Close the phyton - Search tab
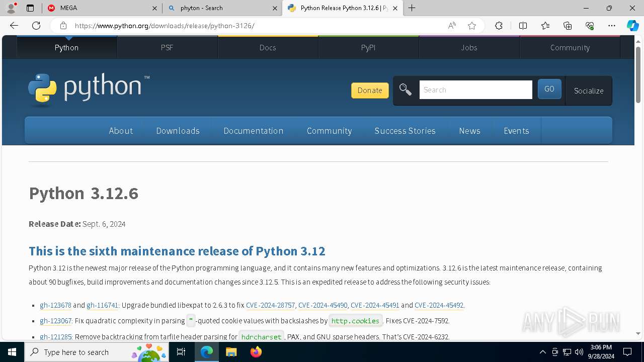This screenshot has width=644, height=362. pyautogui.click(x=275, y=8)
